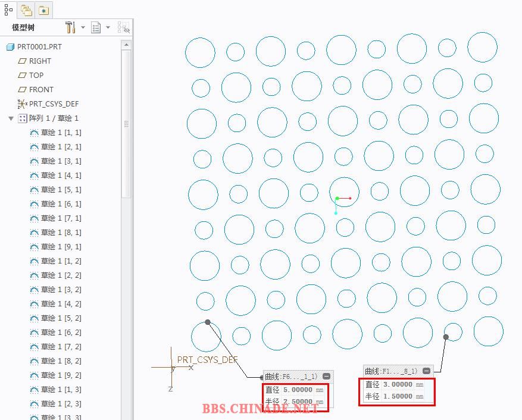Collapse the F6 curve measurement panel
The height and width of the screenshot is (420, 522).
(x=326, y=377)
